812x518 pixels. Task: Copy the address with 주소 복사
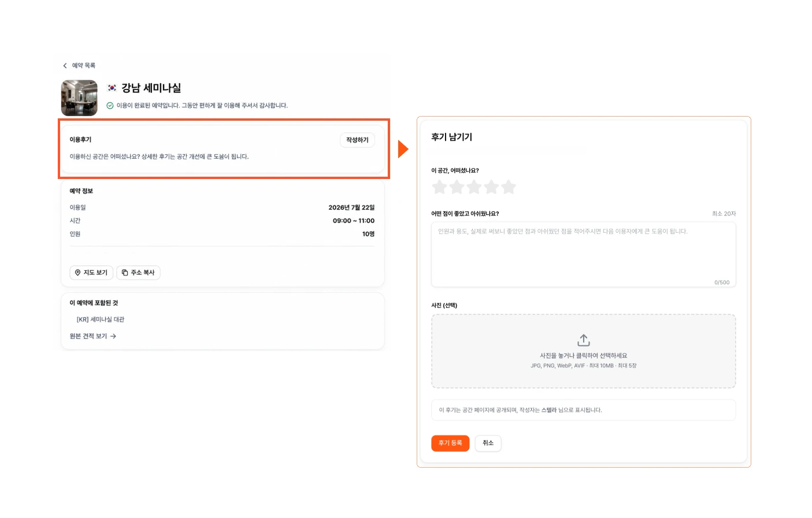pos(138,273)
